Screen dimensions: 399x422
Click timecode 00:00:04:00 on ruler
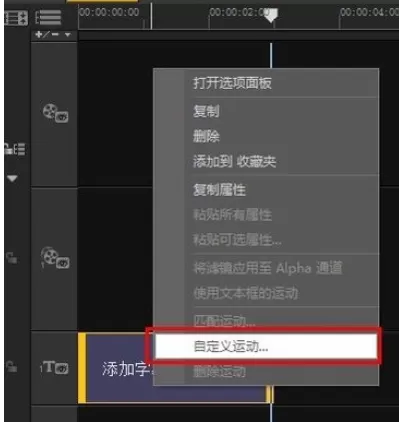(x=369, y=12)
